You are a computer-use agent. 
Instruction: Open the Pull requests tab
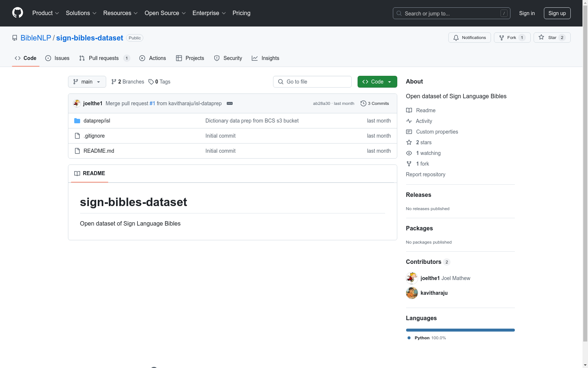pos(105,58)
